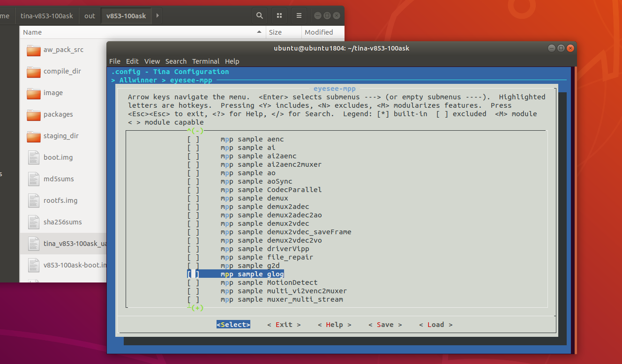The image size is (622, 364).
Task: Open the terminal View menu
Action: coord(152,61)
